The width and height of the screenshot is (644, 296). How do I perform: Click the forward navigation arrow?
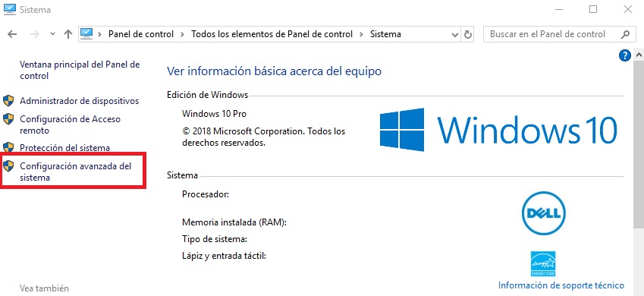click(x=35, y=34)
